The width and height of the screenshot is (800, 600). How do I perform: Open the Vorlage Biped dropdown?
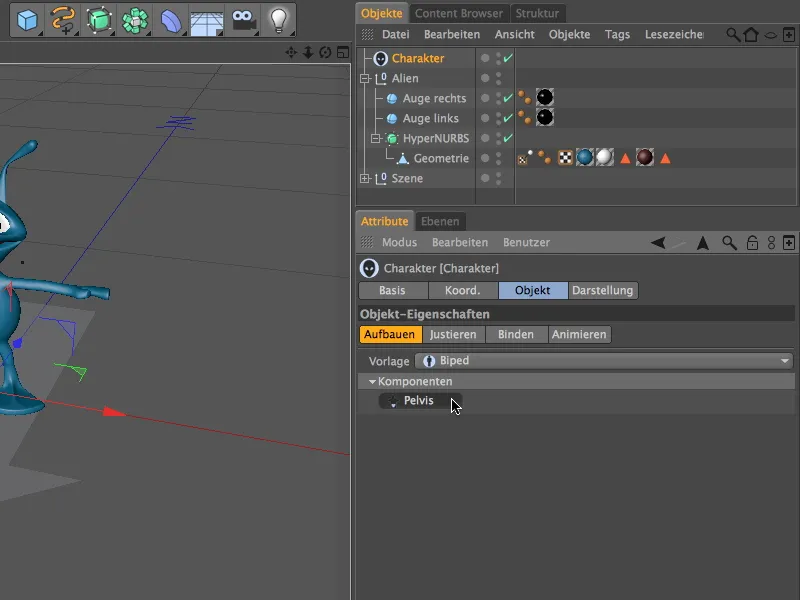click(x=604, y=361)
